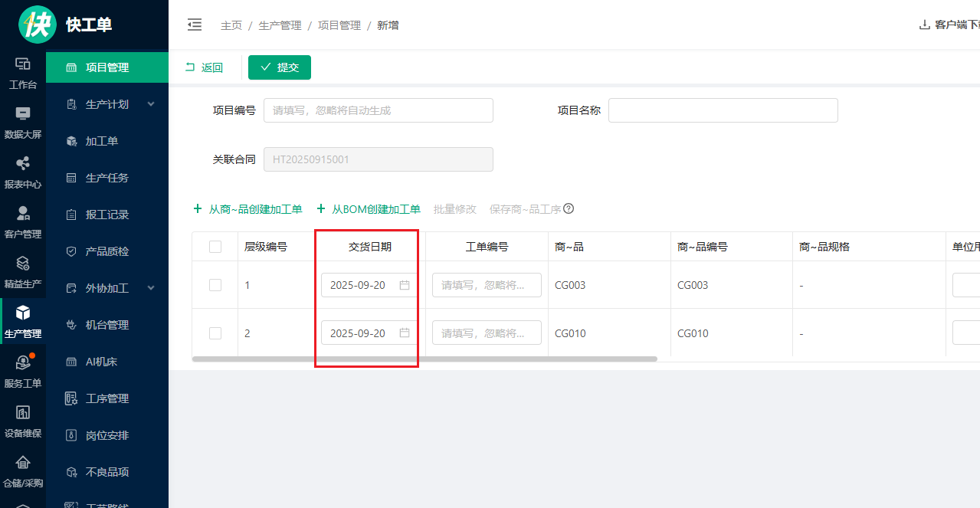This screenshot has width=980, height=508.
Task: Select 报工记录 in the side menu
Action: (107, 215)
